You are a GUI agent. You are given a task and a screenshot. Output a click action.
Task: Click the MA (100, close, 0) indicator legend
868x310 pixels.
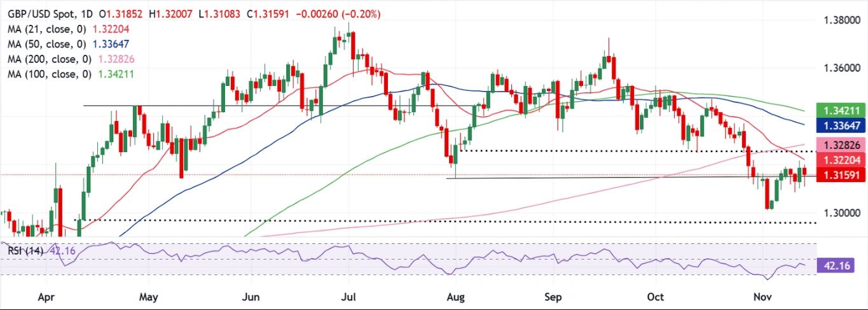pos(48,74)
